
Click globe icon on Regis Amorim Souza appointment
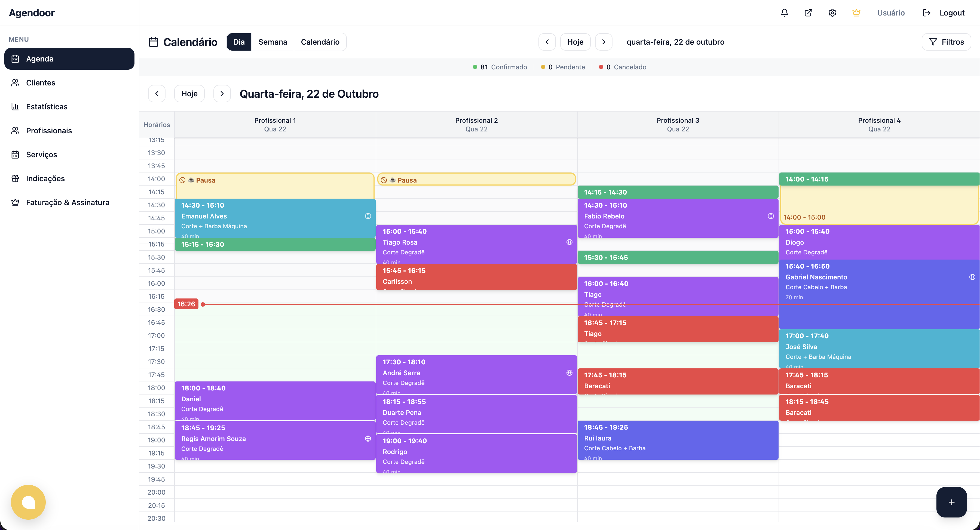click(368, 439)
